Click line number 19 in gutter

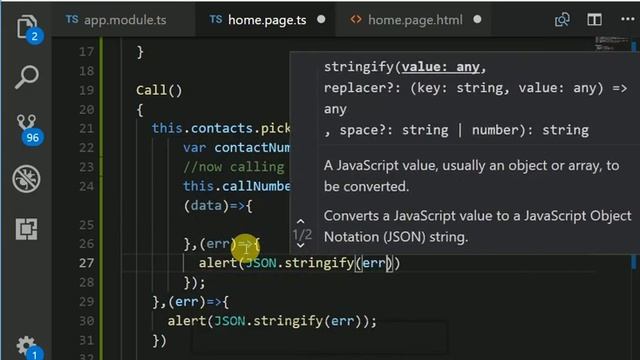click(87, 90)
